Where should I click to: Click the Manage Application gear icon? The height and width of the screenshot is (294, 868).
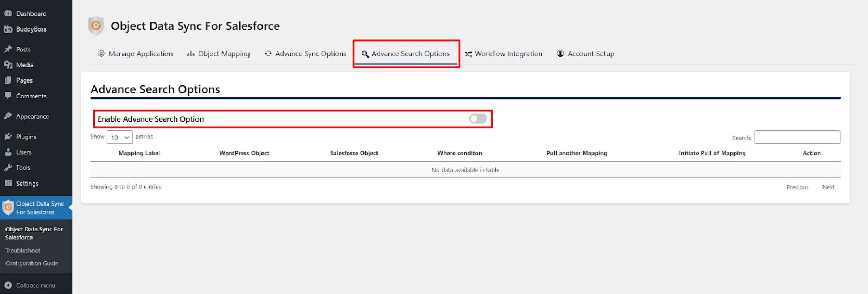101,54
